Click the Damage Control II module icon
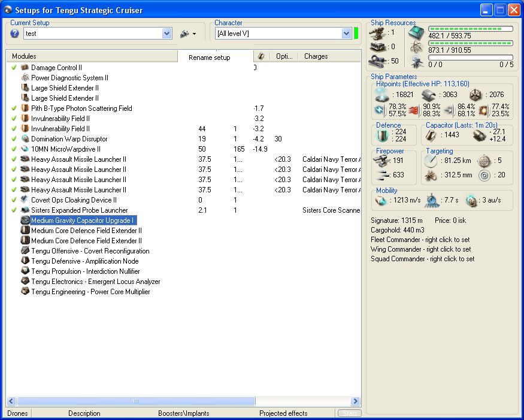Viewport: 524px width, 420px height. [25, 68]
